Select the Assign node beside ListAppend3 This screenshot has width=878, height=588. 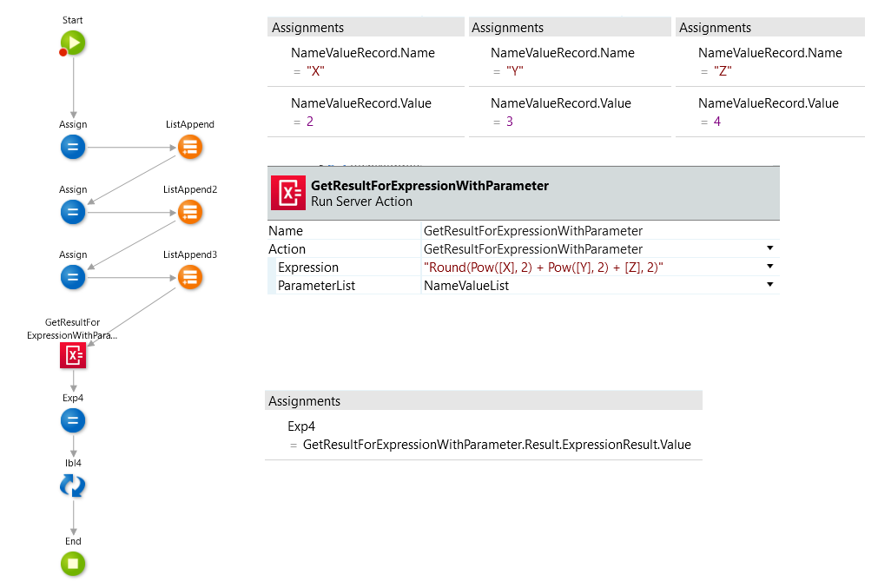click(x=73, y=277)
